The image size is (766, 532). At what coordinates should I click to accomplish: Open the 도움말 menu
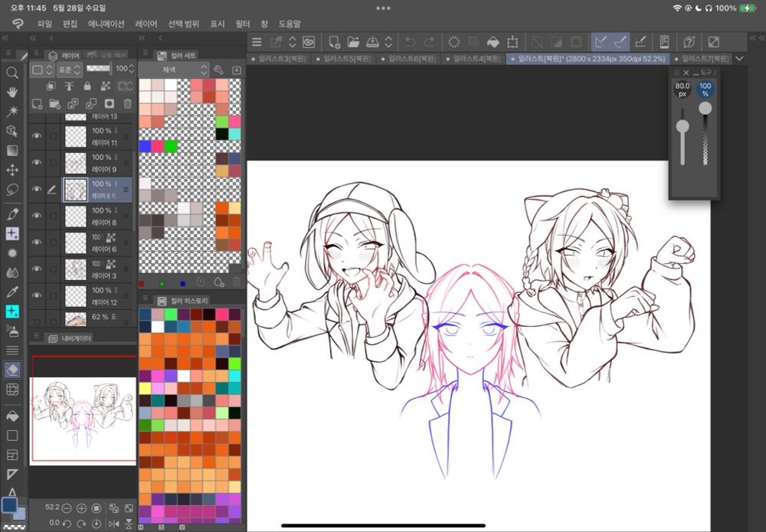point(290,24)
